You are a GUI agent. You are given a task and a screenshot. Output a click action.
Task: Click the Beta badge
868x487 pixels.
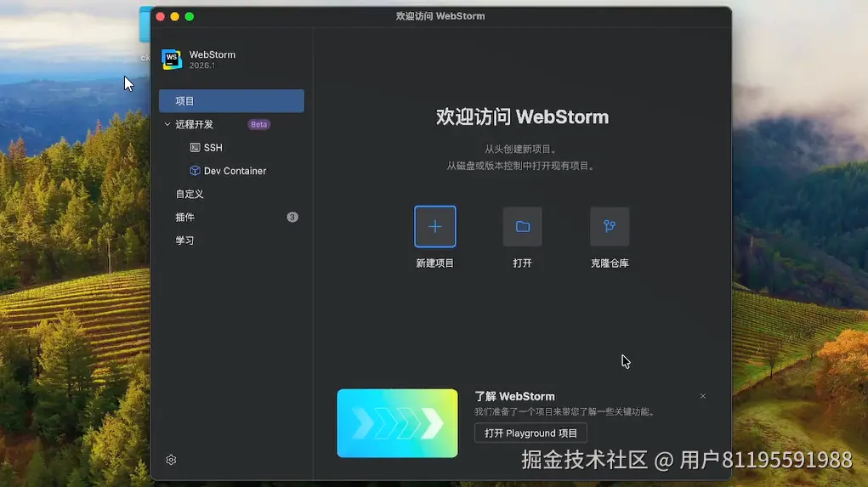coord(258,124)
